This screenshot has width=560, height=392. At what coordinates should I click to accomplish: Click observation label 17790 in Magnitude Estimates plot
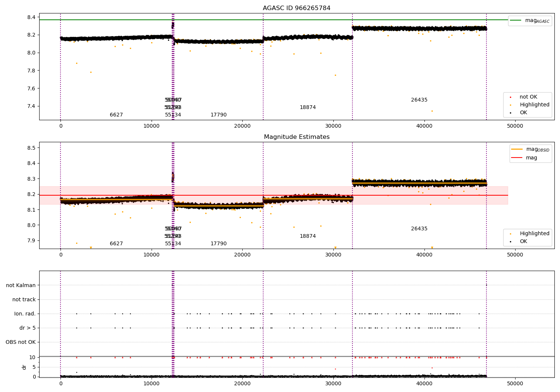tap(218, 244)
